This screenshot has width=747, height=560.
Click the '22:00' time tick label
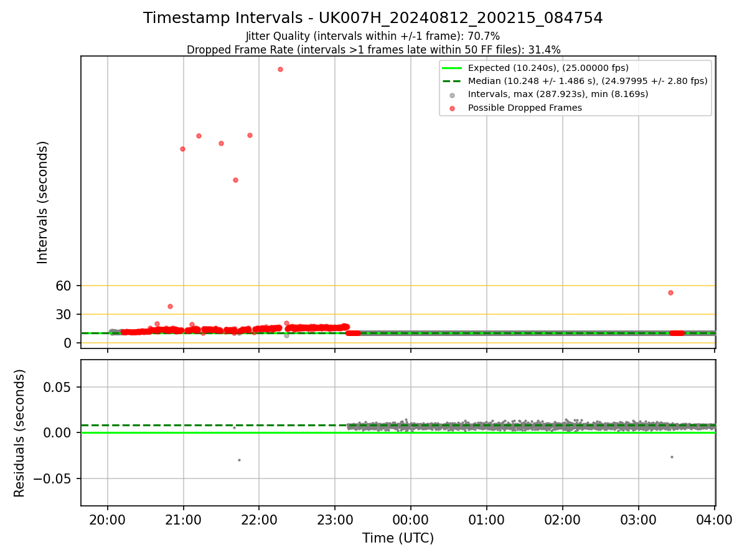[259, 520]
